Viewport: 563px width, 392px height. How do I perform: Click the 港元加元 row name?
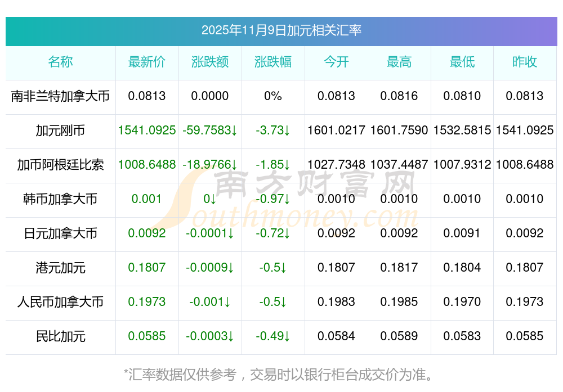(x=60, y=268)
